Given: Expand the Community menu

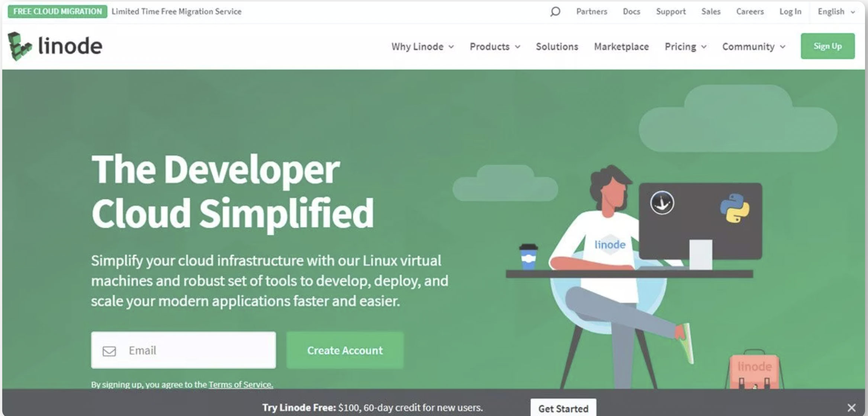Looking at the screenshot, I should click(754, 47).
